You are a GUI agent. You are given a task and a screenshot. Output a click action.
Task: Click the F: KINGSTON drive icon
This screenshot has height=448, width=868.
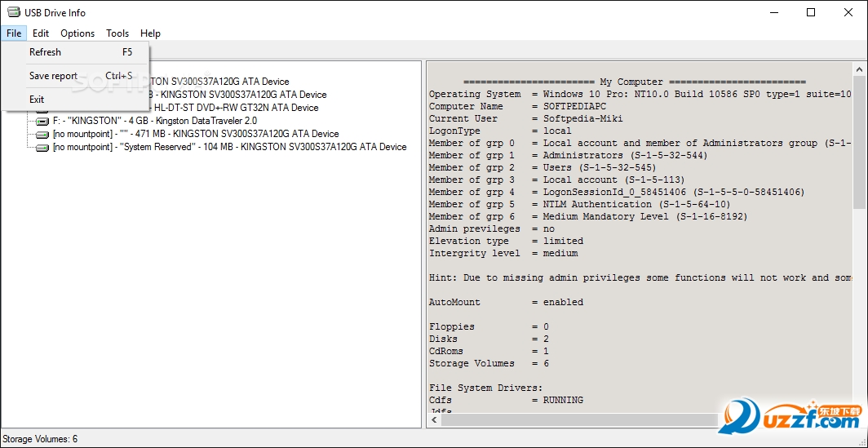click(42, 121)
